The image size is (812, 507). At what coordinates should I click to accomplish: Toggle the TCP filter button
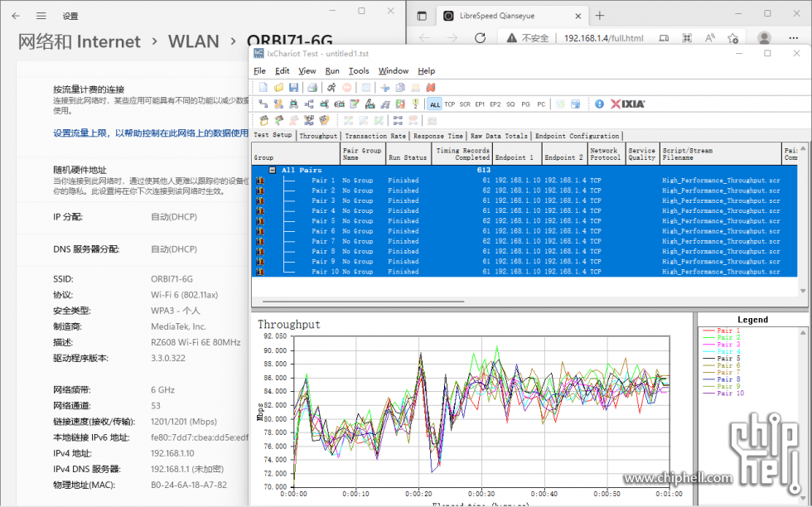[449, 104]
